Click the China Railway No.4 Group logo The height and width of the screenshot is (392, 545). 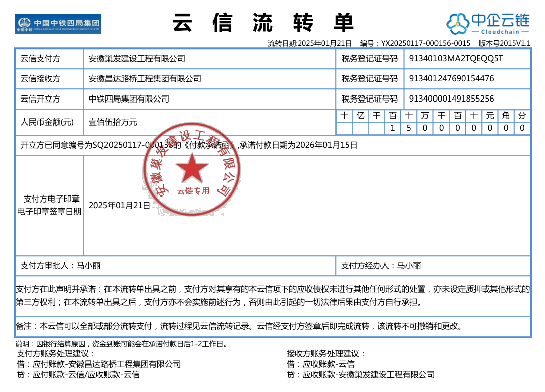(x=58, y=24)
